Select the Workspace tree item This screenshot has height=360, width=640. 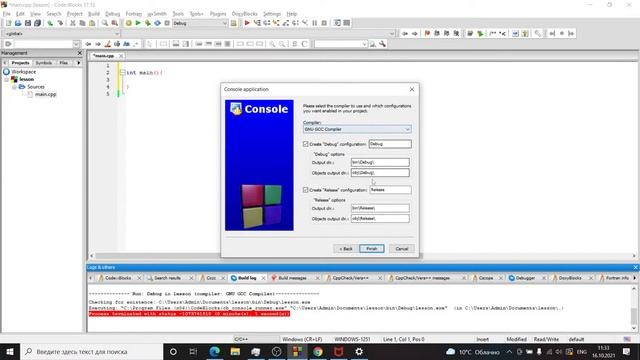click(24, 72)
